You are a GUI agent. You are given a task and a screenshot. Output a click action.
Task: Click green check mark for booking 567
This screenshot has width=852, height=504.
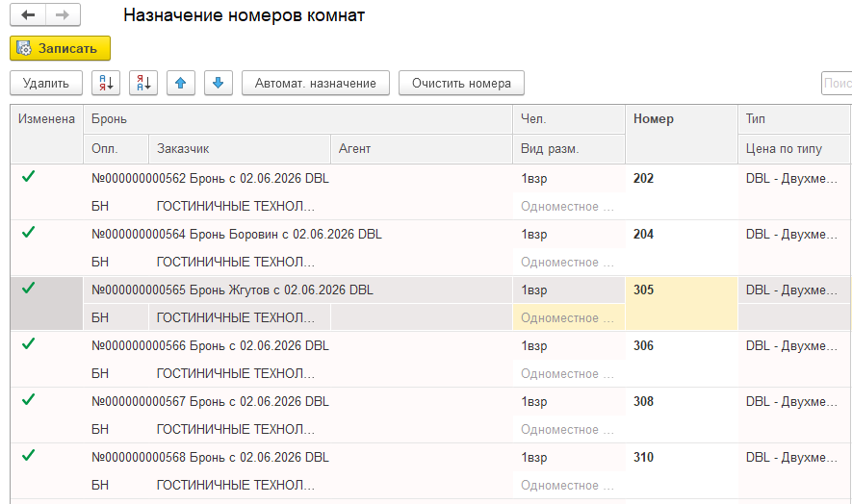pyautogui.click(x=28, y=400)
